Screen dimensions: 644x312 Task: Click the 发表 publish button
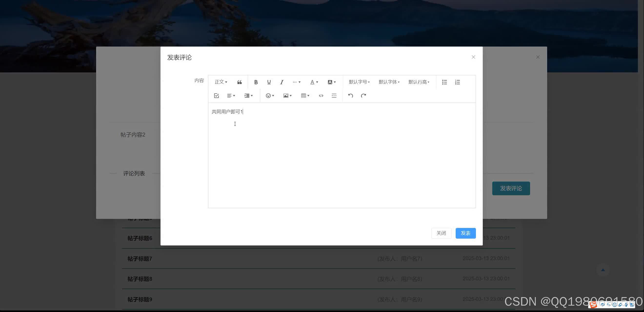pyautogui.click(x=465, y=233)
